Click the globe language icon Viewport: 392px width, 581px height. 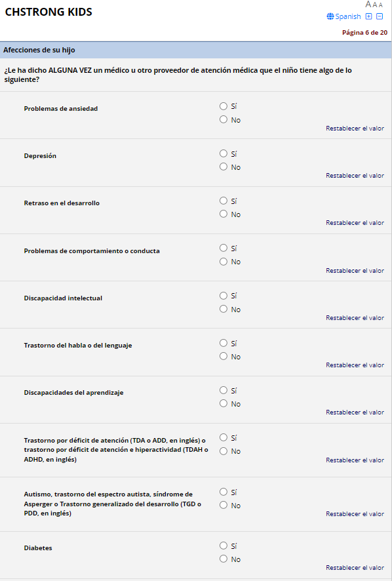(330, 16)
